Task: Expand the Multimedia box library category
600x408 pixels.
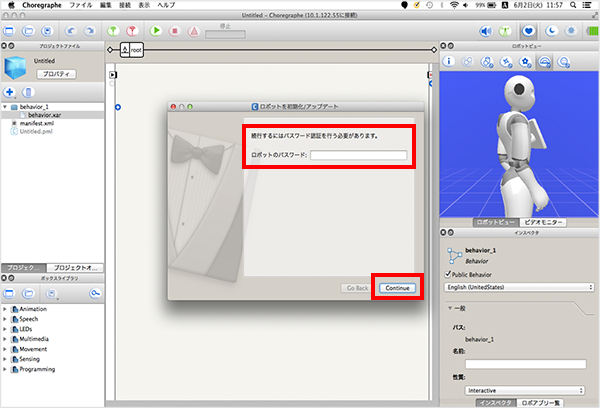Action: point(5,339)
